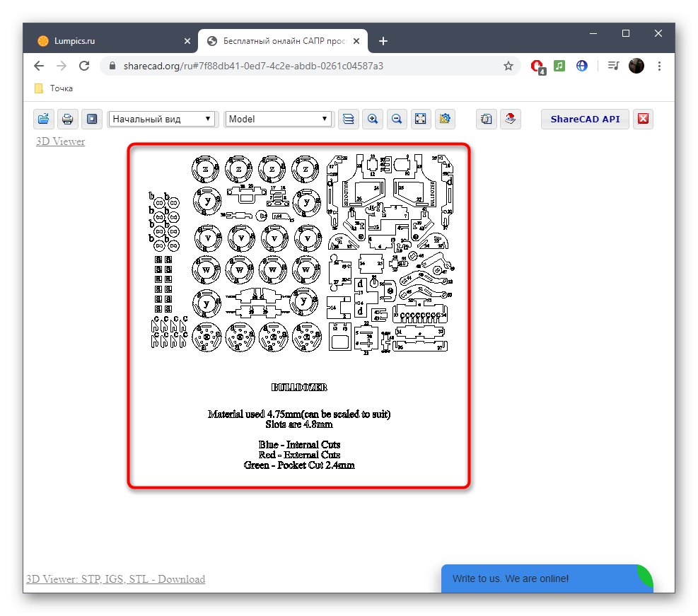The width and height of the screenshot is (698, 616).
Task: Open the blue globe extension
Action: click(x=582, y=66)
